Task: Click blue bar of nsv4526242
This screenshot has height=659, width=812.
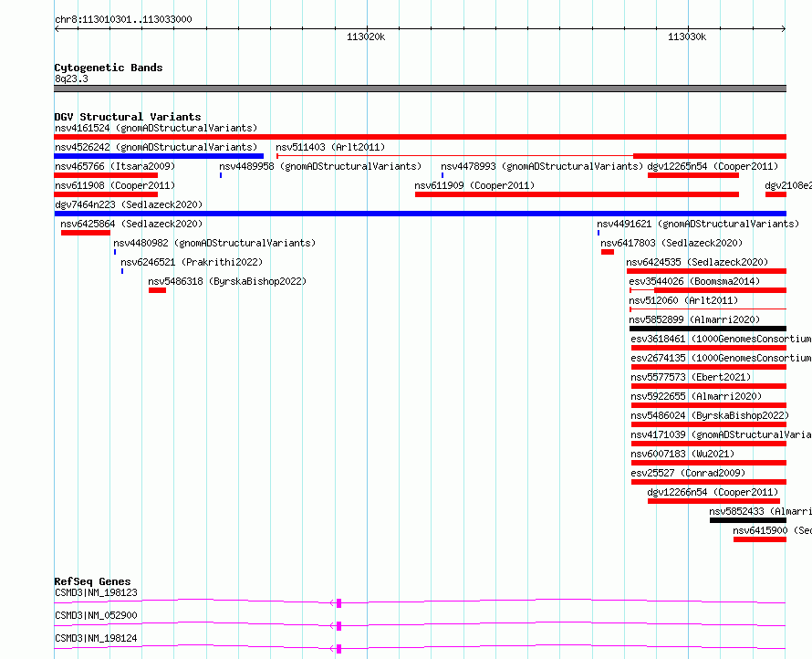Action: click(x=159, y=156)
